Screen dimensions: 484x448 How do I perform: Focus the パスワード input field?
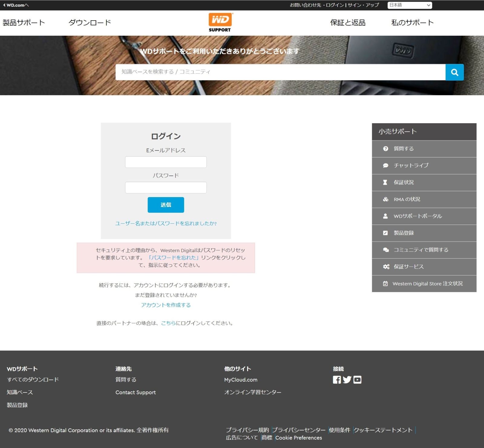(166, 188)
